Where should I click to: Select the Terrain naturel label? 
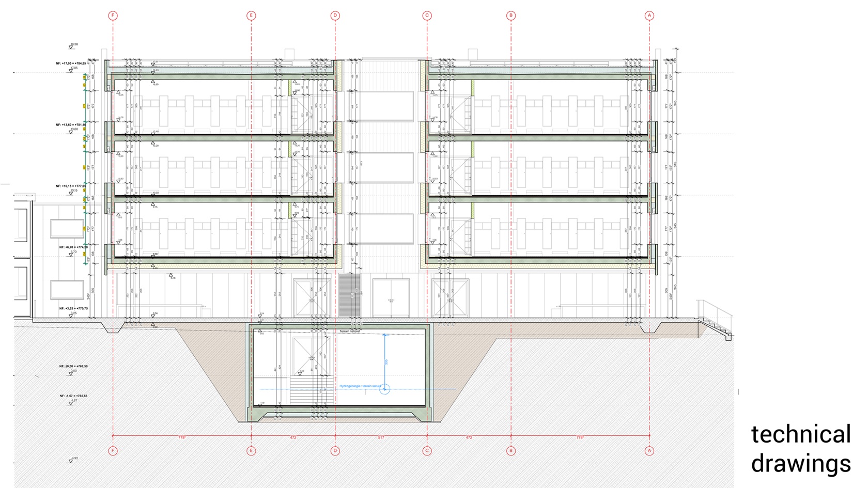(349, 331)
